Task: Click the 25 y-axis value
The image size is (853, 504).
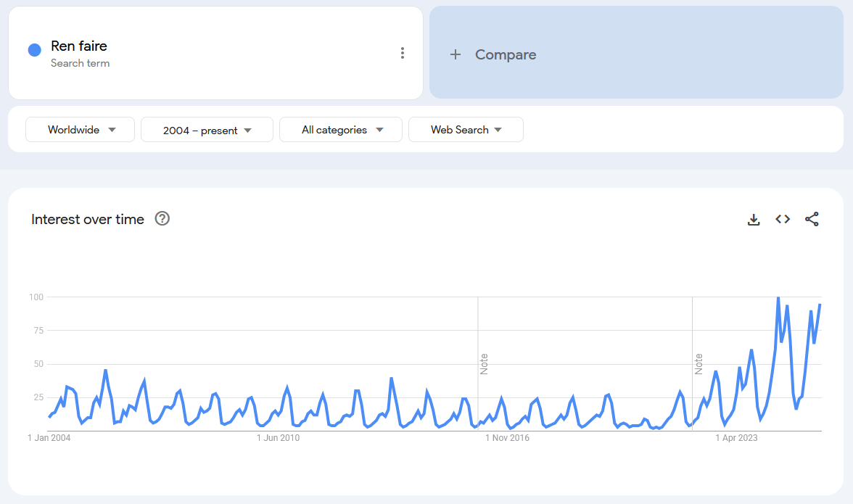Action: pyautogui.click(x=38, y=397)
